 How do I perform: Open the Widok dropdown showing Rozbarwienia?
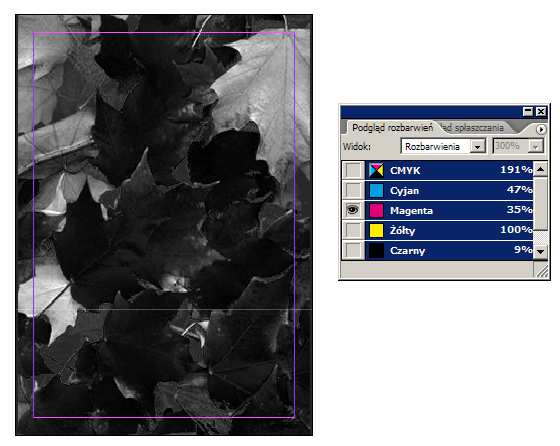click(443, 146)
